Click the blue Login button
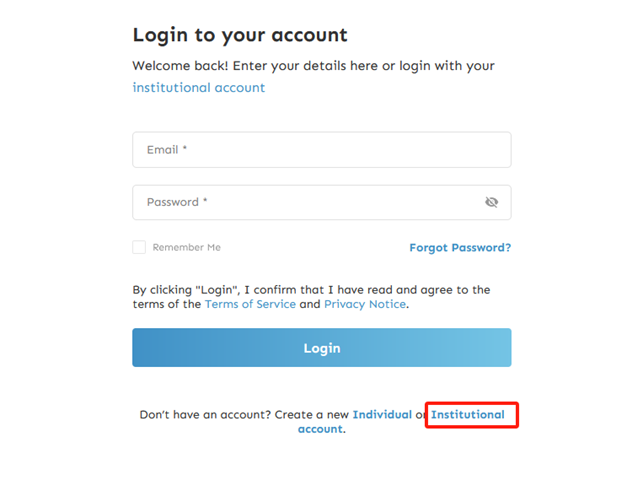643x480 pixels. tap(322, 348)
